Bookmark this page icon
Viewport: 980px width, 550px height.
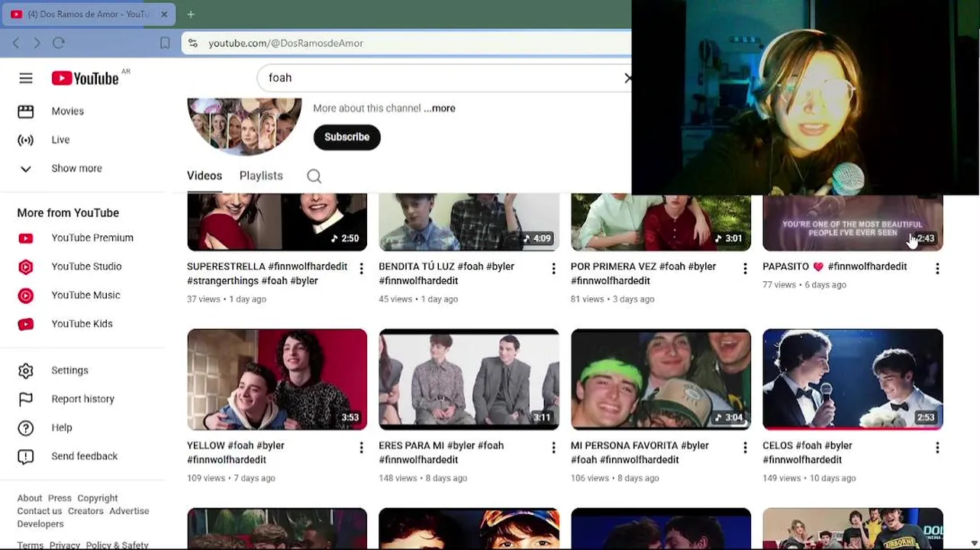(165, 44)
